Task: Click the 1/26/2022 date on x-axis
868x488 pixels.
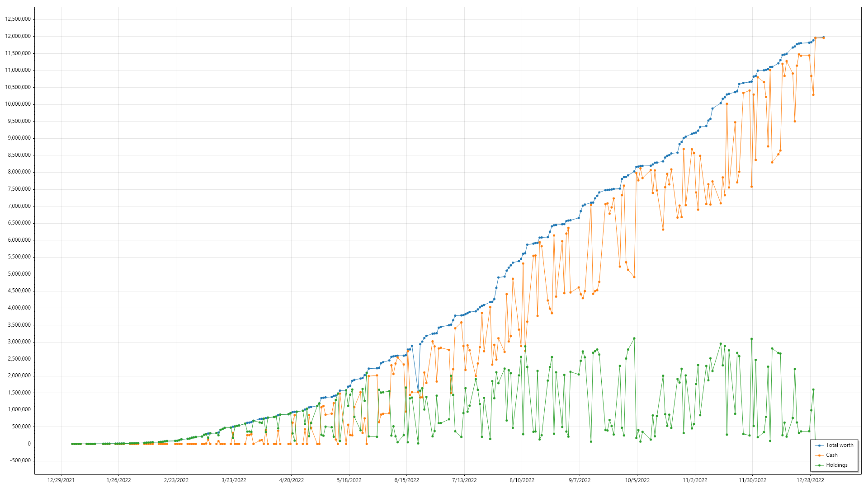Action: (x=119, y=480)
